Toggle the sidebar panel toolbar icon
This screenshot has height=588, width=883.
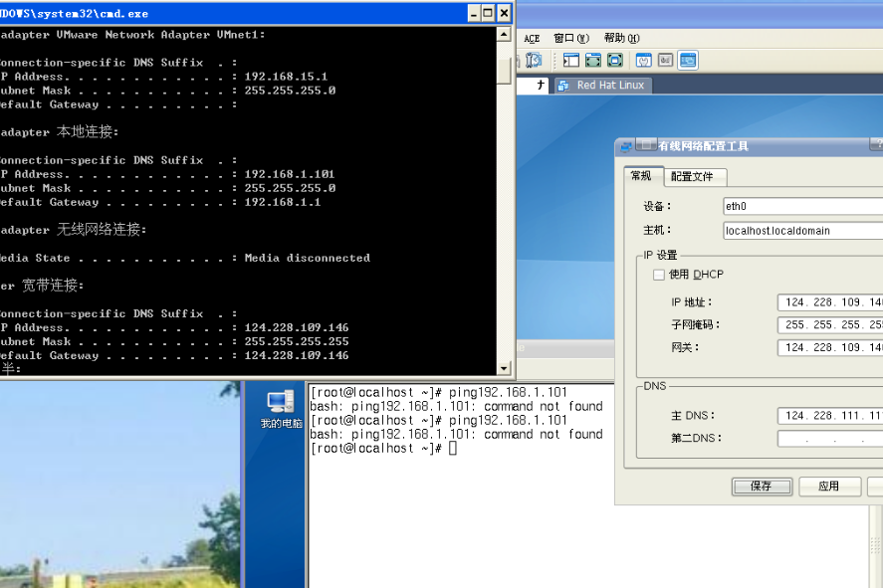click(x=571, y=61)
